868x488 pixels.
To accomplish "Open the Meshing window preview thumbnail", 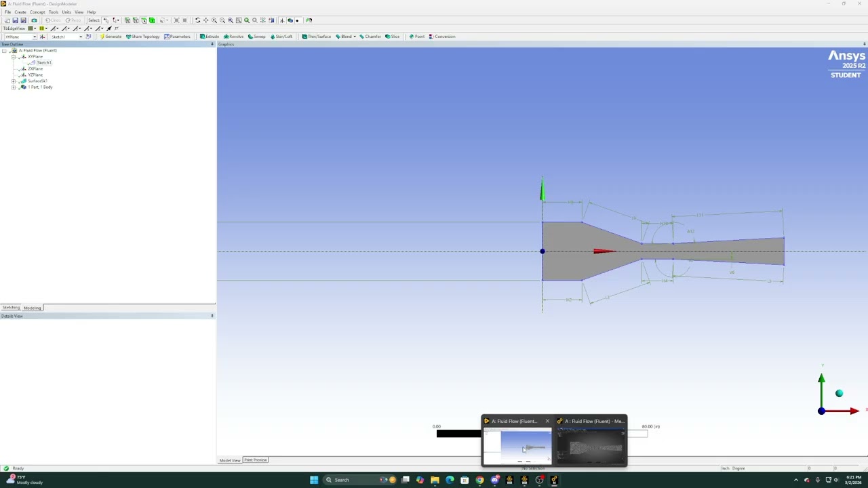I will click(x=591, y=447).
